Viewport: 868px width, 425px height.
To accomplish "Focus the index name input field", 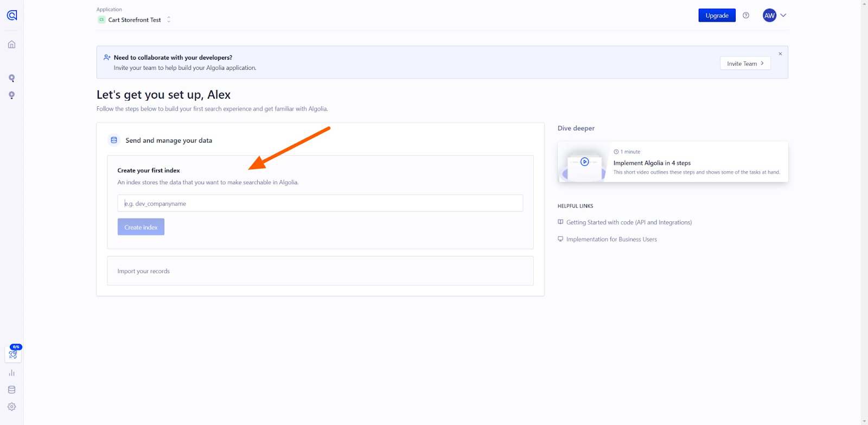I will tap(320, 203).
